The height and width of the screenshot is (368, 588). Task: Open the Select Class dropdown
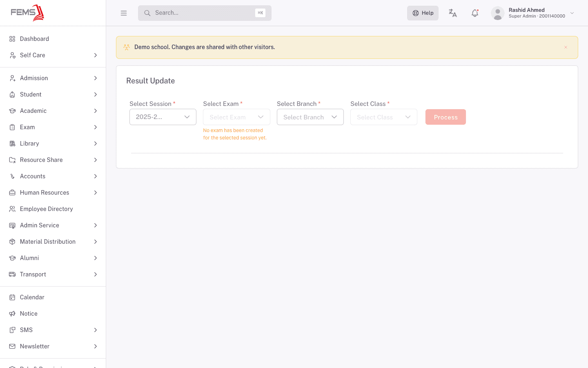point(384,117)
